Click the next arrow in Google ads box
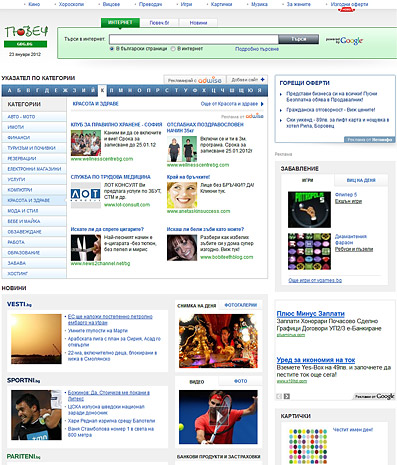 pyautogui.click(x=287, y=396)
